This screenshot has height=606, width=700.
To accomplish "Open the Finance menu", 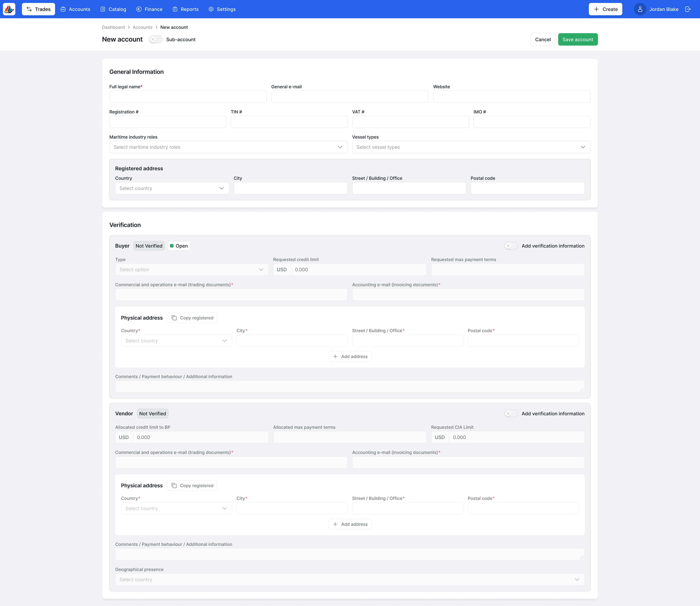I will tap(149, 9).
